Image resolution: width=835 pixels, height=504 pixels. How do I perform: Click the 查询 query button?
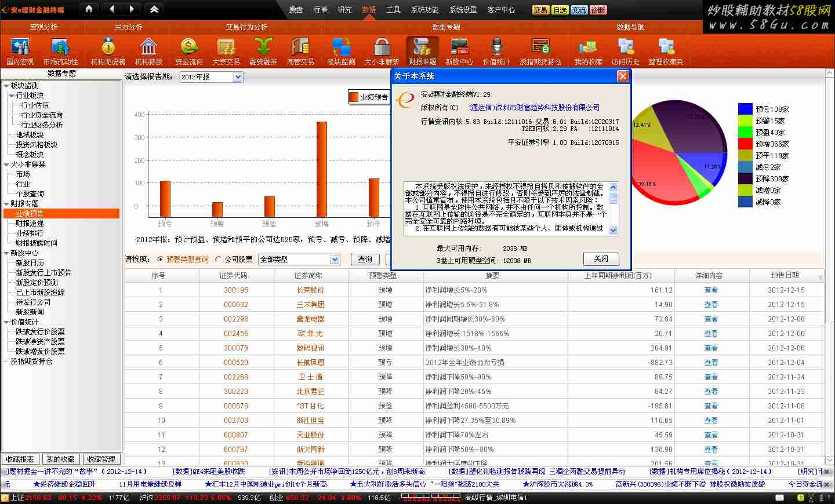pos(365,260)
